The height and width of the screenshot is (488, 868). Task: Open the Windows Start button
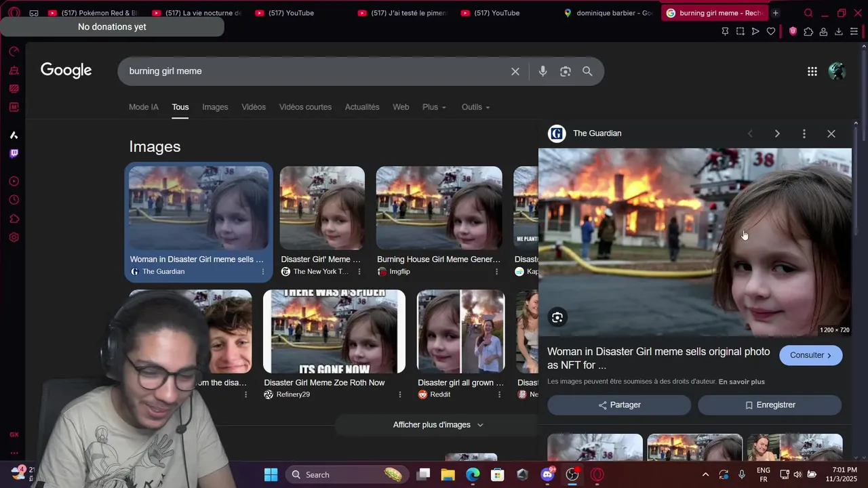tap(271, 474)
